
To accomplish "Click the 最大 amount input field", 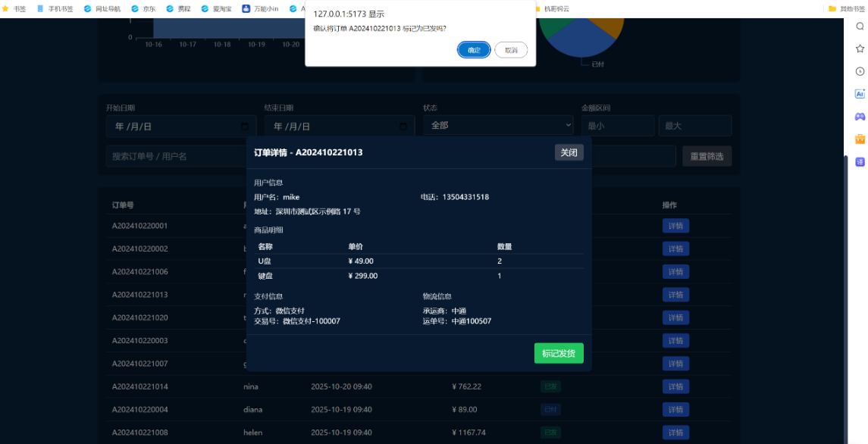I will (694, 126).
